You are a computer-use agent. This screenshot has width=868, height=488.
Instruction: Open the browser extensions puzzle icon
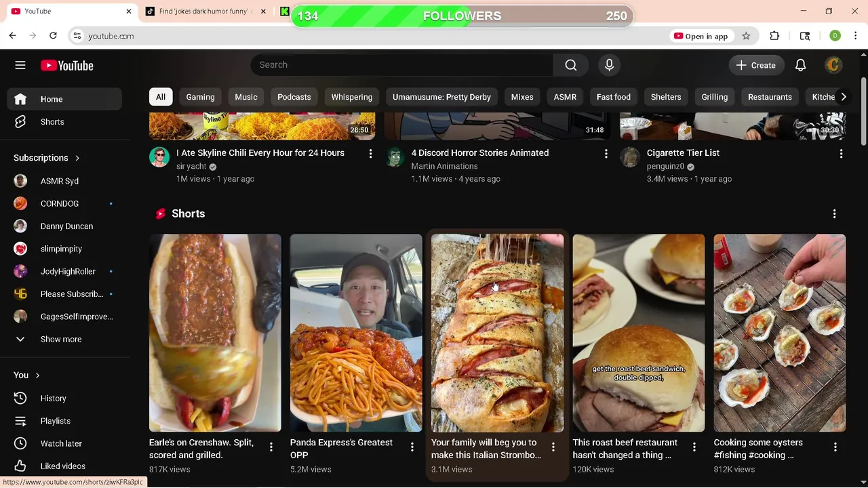[774, 36]
